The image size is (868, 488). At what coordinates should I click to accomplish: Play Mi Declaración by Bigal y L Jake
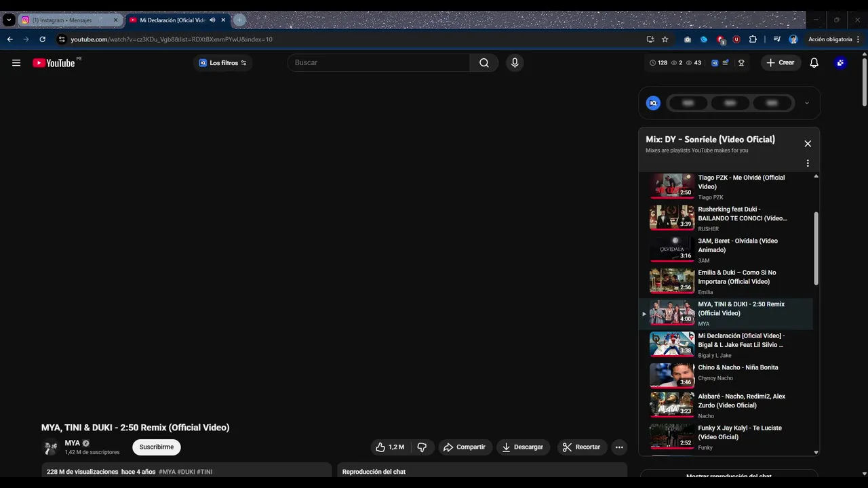pos(727,346)
